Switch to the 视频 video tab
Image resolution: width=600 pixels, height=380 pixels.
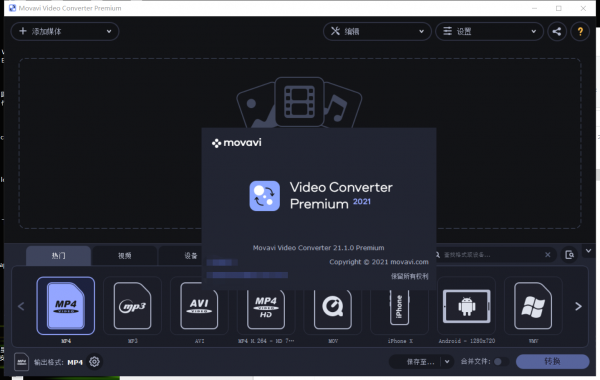(124, 256)
